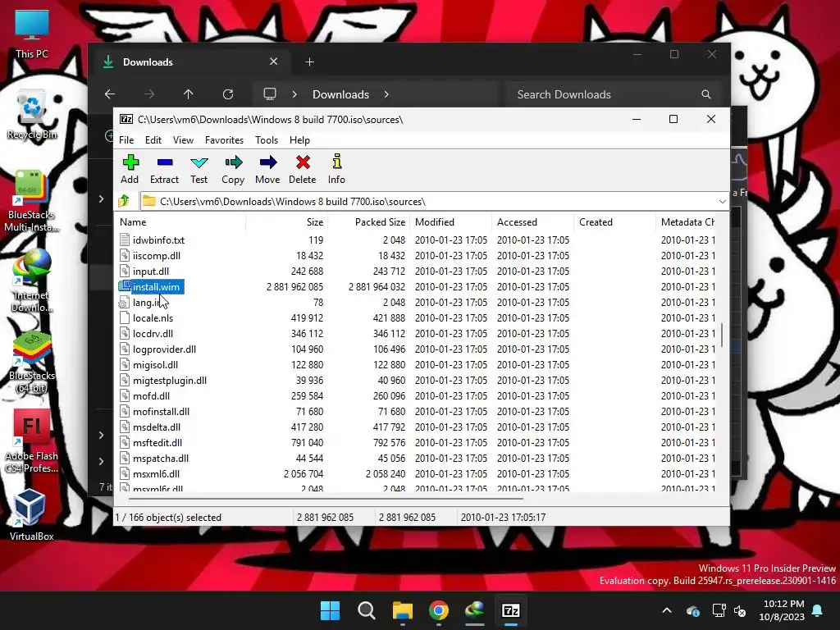Sort file list by Size column

click(286, 221)
